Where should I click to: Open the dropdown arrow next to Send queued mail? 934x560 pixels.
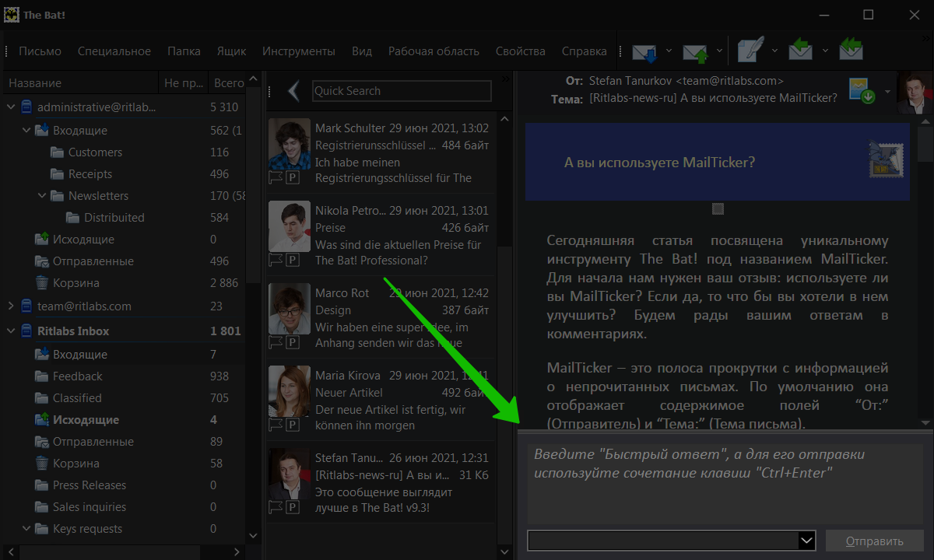[x=719, y=51]
